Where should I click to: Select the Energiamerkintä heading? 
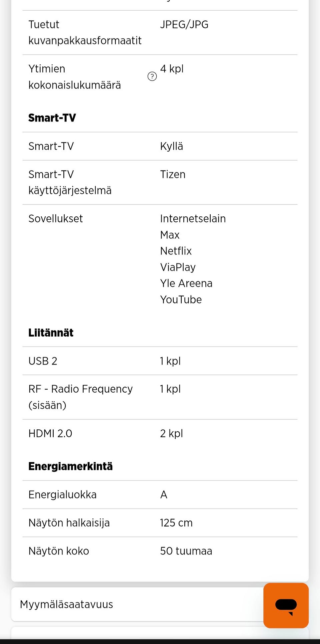click(x=70, y=466)
